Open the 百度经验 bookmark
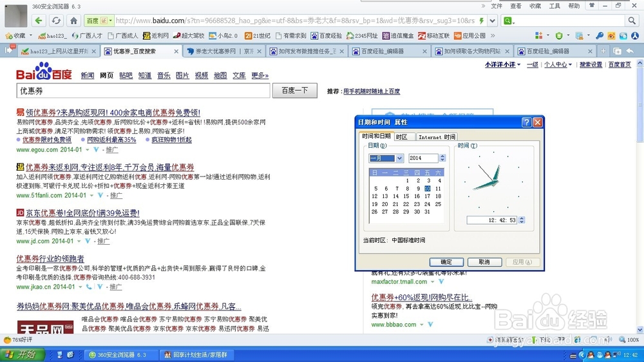The image size is (644, 362). [327, 35]
